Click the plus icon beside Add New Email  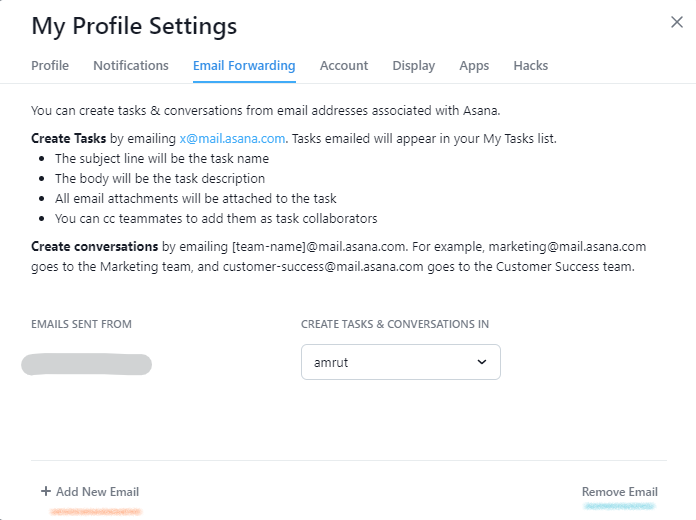point(45,491)
